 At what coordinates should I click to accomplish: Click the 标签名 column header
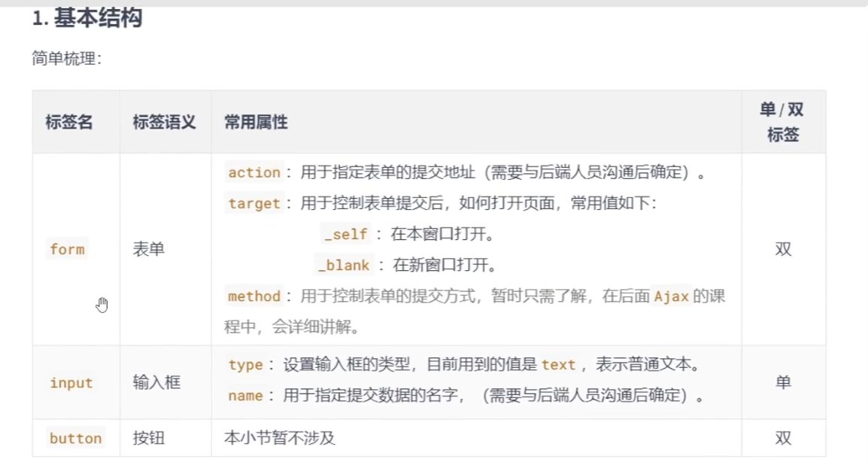(x=69, y=122)
